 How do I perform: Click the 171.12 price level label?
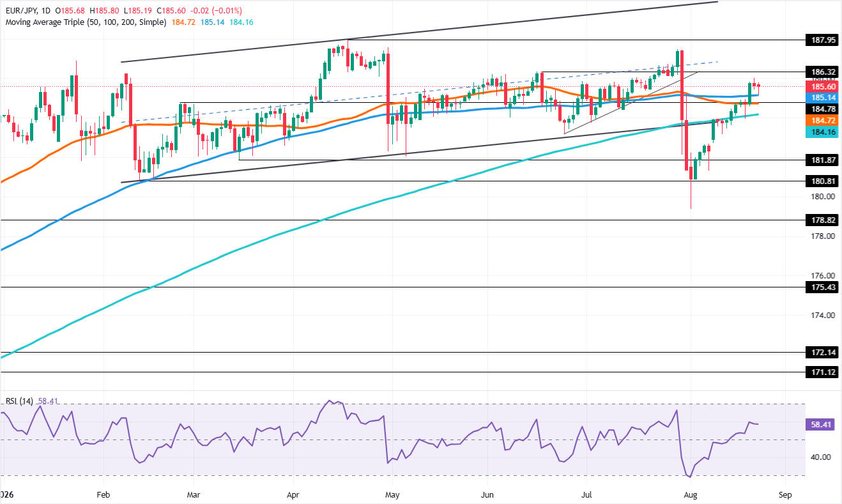click(822, 372)
